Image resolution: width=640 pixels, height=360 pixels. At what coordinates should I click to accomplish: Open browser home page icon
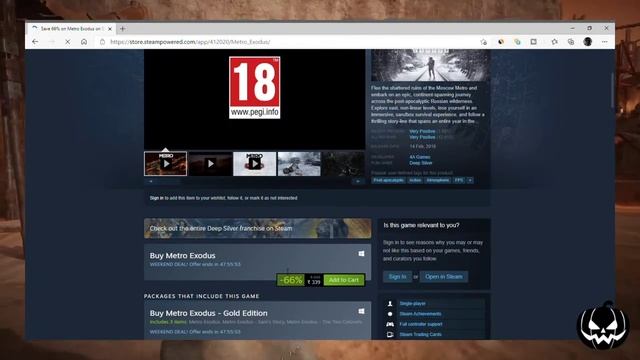[84, 42]
